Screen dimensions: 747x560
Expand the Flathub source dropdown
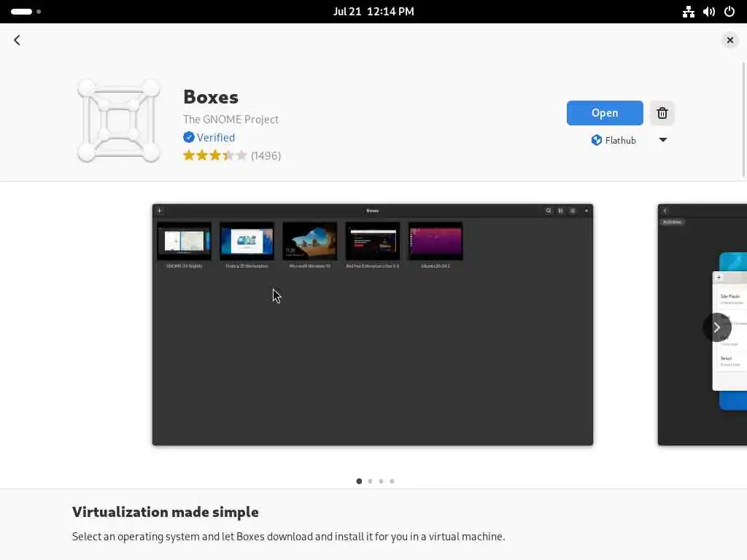(x=662, y=140)
